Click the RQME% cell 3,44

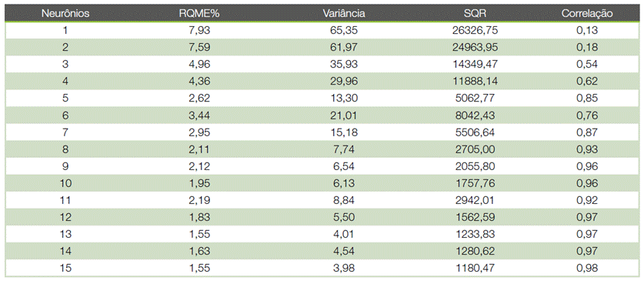(200, 115)
